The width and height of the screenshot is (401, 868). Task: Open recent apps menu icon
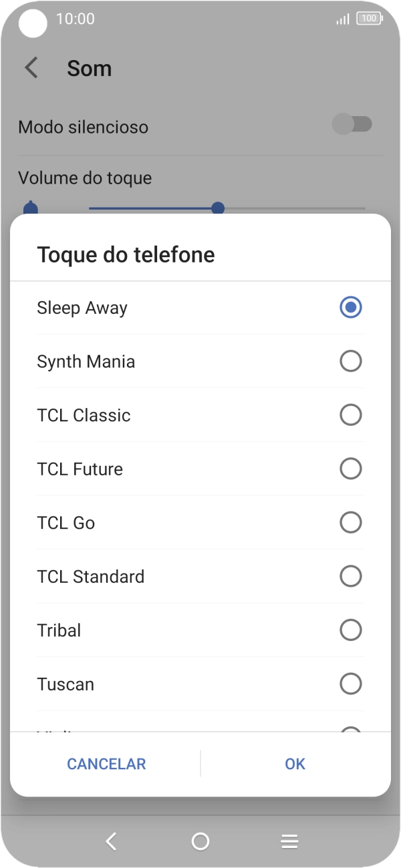point(289,841)
